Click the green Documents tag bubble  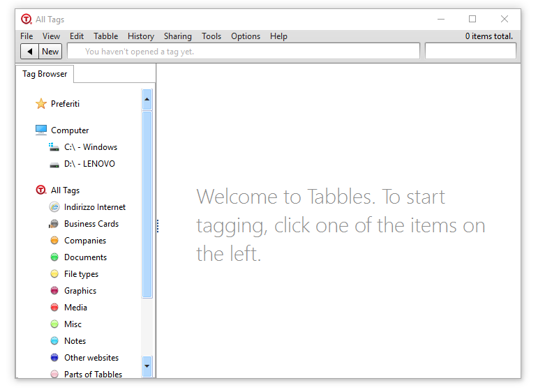click(x=54, y=257)
